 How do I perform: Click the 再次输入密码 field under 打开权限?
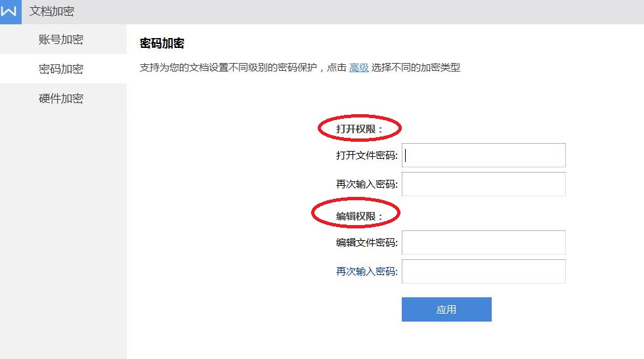pyautogui.click(x=483, y=184)
